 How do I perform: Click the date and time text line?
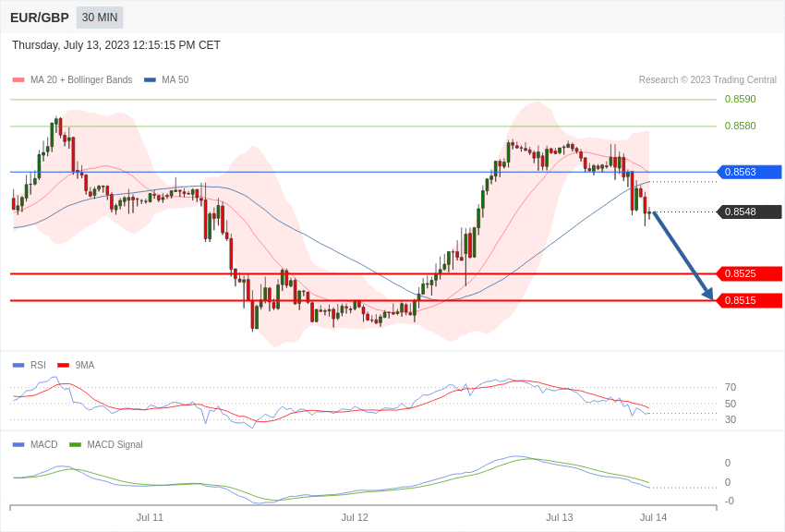point(116,45)
